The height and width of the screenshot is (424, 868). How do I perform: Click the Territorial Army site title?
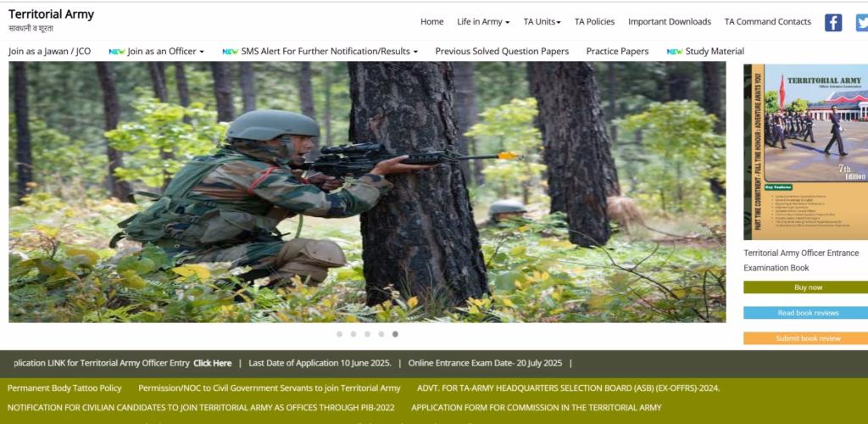point(51,14)
